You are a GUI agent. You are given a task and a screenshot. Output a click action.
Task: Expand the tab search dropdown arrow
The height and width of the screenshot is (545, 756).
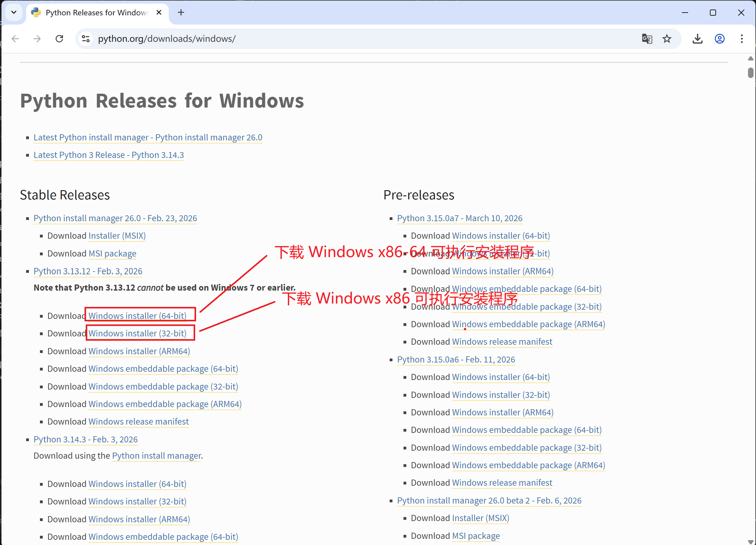[x=14, y=13]
